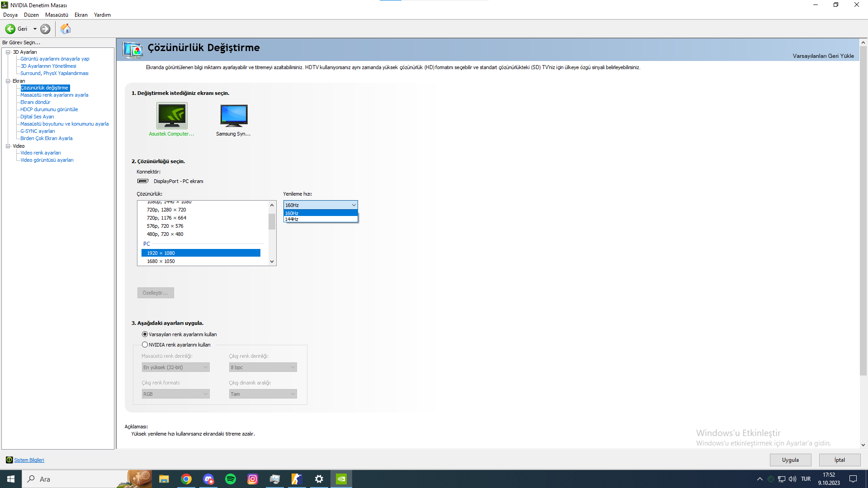This screenshot has width=868, height=488.
Task: Open Sistem Bilgileri link
Action: (x=29, y=460)
